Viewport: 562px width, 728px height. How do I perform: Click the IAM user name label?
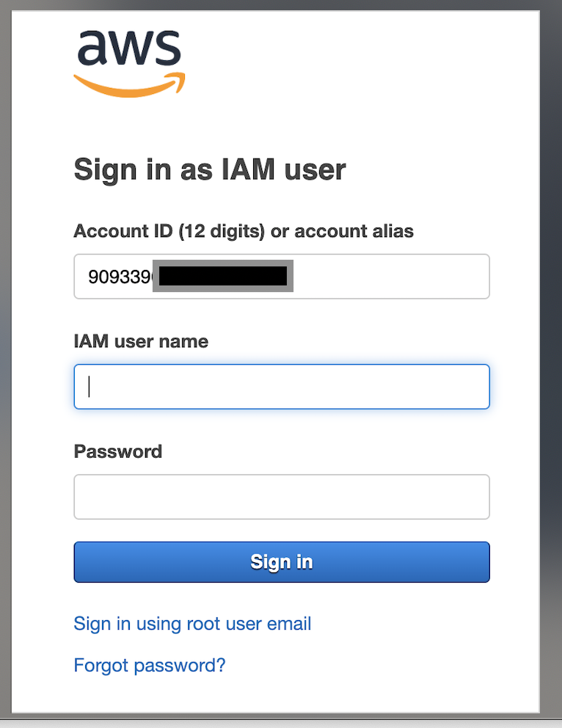(x=140, y=341)
